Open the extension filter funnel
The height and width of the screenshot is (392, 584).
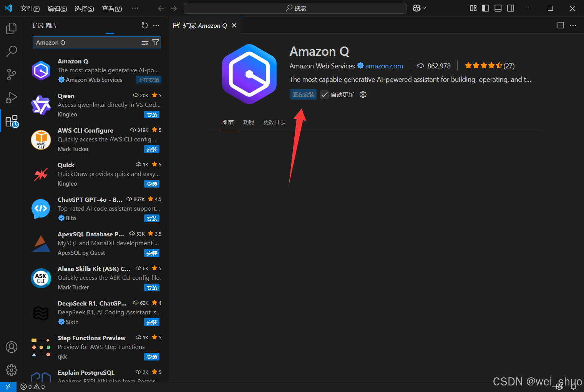coord(156,42)
